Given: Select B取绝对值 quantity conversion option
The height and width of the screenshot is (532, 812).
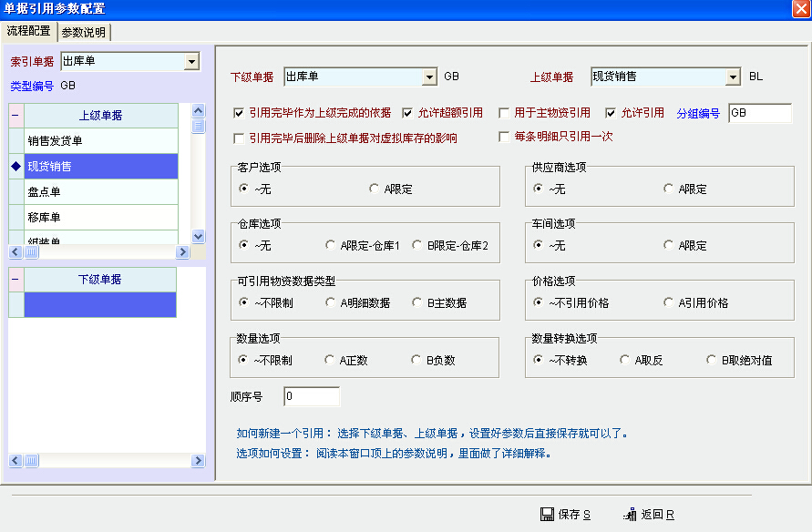Looking at the screenshot, I should [x=712, y=360].
